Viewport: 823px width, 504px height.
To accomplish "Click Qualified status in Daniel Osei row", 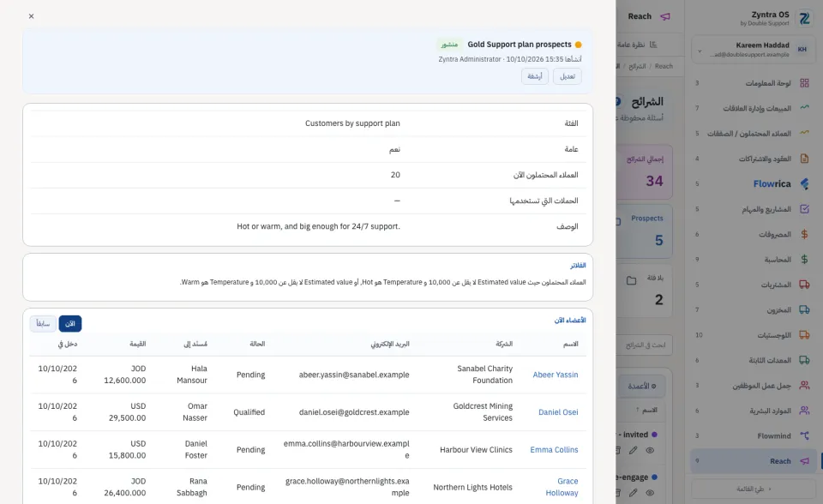I will 249,412.
